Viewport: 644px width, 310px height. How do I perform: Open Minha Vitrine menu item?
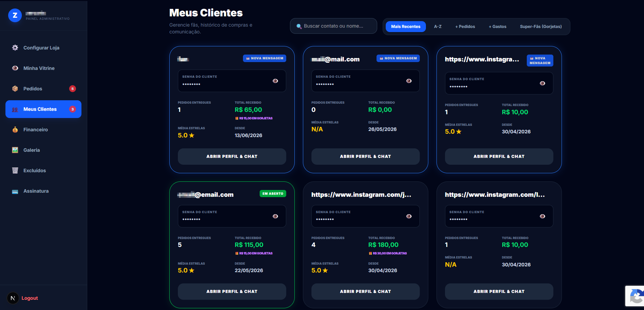43,68
